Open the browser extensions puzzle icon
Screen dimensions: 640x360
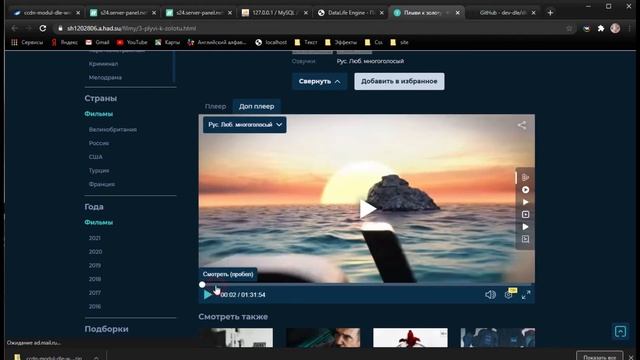coord(601,28)
